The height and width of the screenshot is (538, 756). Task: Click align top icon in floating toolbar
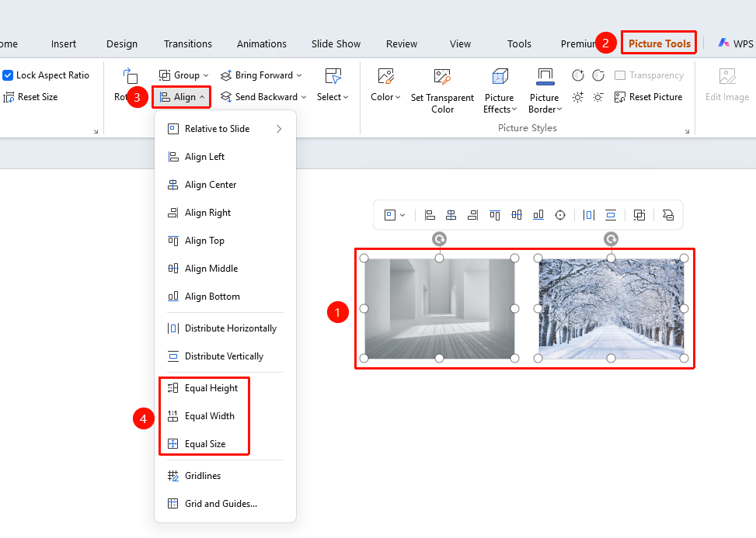[495, 215]
